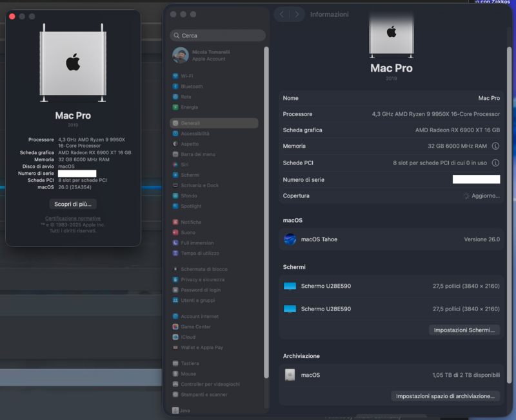Open Wi-Fi settings in the sidebar
516x420 pixels.
point(186,75)
